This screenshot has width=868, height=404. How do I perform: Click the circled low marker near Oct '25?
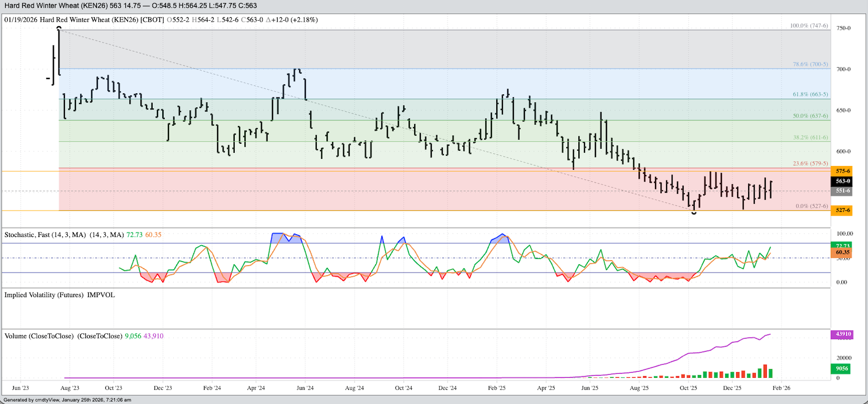click(x=694, y=213)
